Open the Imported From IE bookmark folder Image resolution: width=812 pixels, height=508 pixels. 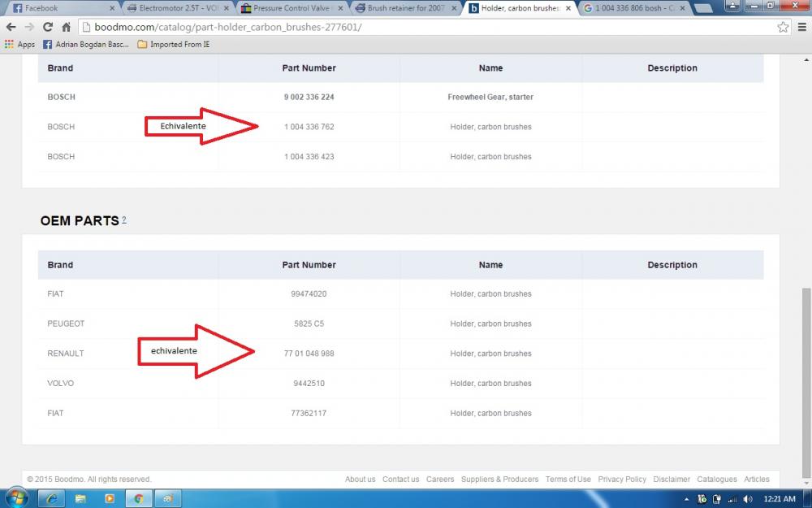[x=174, y=45]
